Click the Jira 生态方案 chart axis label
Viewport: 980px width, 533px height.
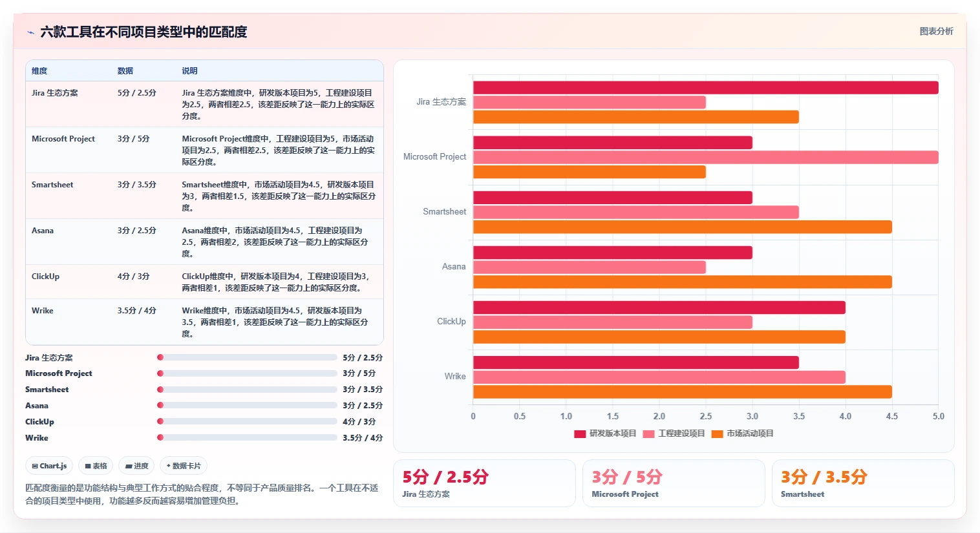441,102
